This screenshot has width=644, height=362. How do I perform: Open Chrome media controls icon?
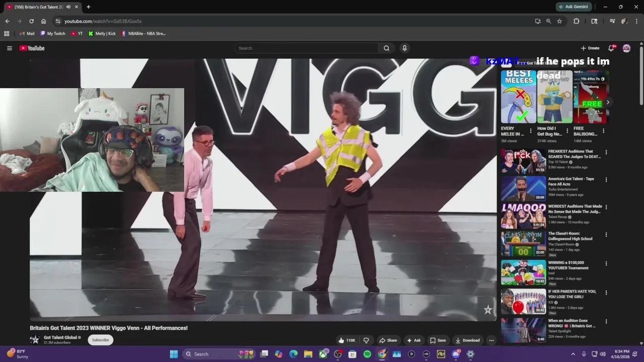(612, 21)
